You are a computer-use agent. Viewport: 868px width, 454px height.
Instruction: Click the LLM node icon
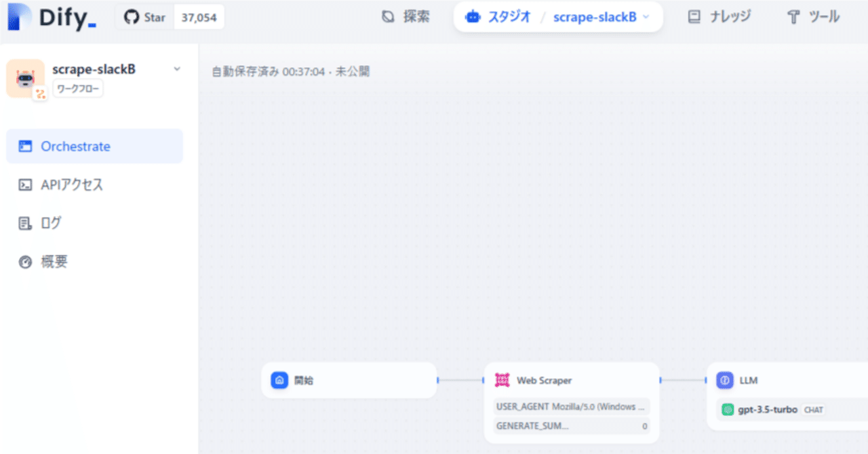(724, 380)
